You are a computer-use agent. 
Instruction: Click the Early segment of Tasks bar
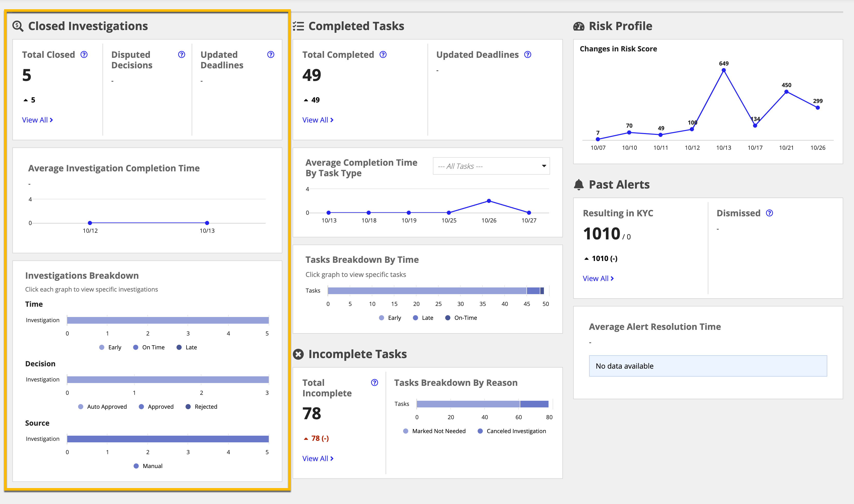[x=427, y=291]
